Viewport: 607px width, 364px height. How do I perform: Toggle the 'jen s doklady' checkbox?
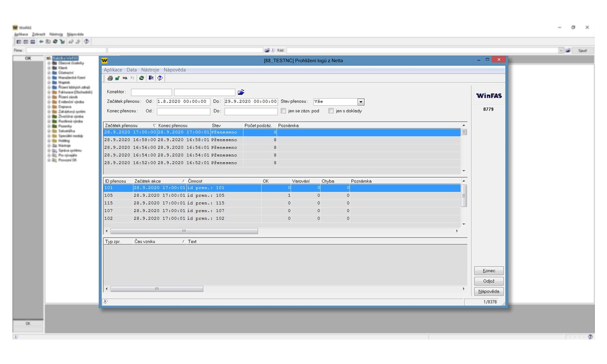coord(331,111)
